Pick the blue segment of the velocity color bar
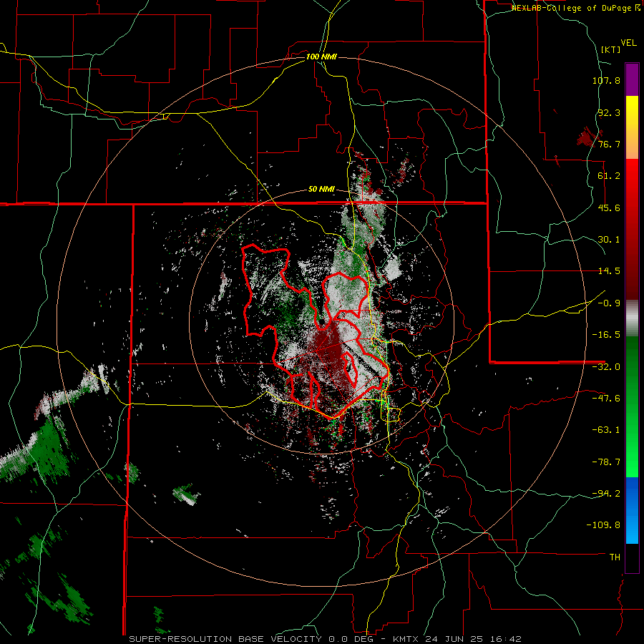The width and height of the screenshot is (644, 644). 632,510
